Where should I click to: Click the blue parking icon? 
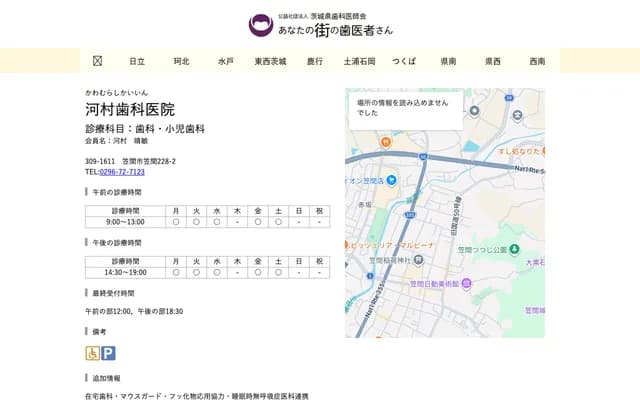[108, 353]
